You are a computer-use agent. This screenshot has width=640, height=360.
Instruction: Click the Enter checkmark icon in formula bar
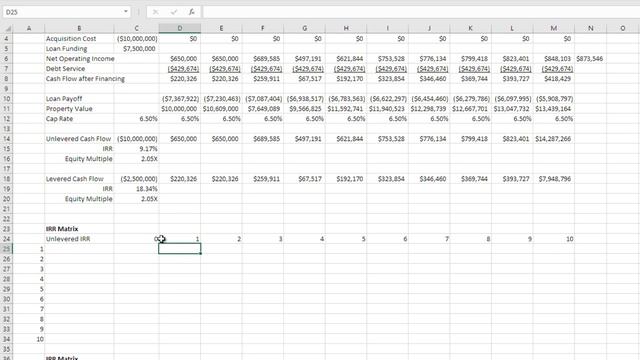coord(174,12)
